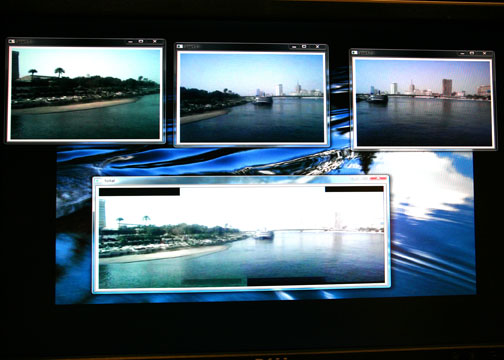
Task: Maximize the ship and skyline photo window
Action: (x=304, y=47)
